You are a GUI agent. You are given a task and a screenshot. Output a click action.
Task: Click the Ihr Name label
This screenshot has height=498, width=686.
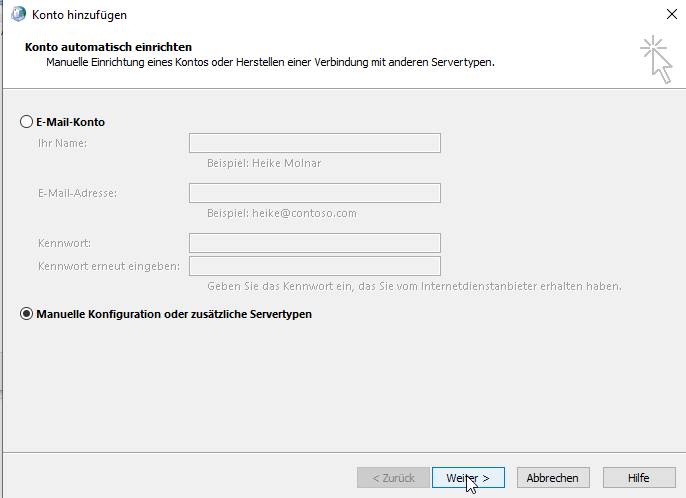click(62, 143)
